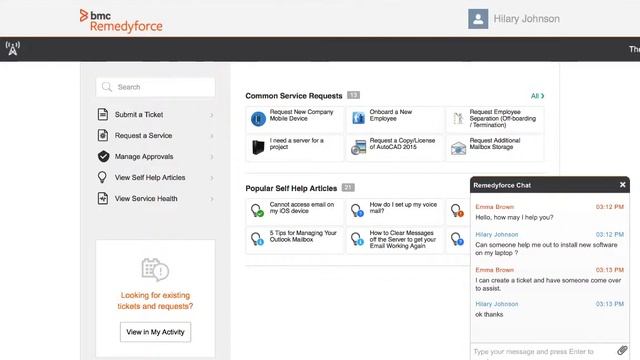Expand Manage Approvals chevron

(211, 157)
